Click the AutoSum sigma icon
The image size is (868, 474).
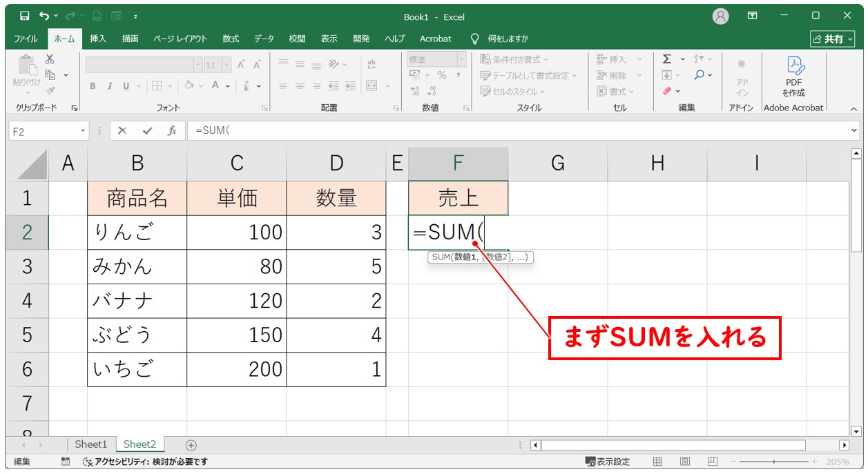point(667,59)
